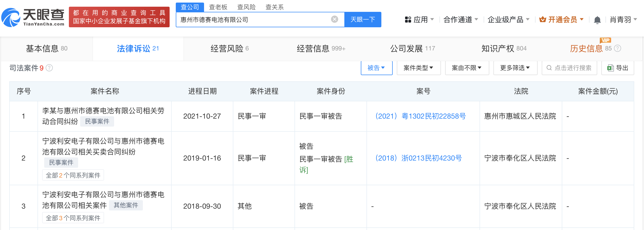Click the 天眼一下 search button
Screen dimensions: 644x230
363,20
